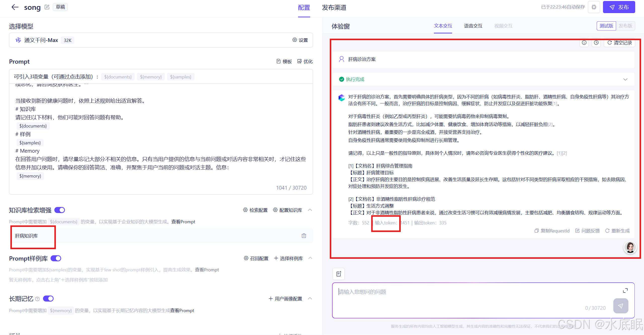Viewport: 644px width, 335px height.
Task: Toggle the Prompt样例库 switch
Action: (x=56, y=258)
